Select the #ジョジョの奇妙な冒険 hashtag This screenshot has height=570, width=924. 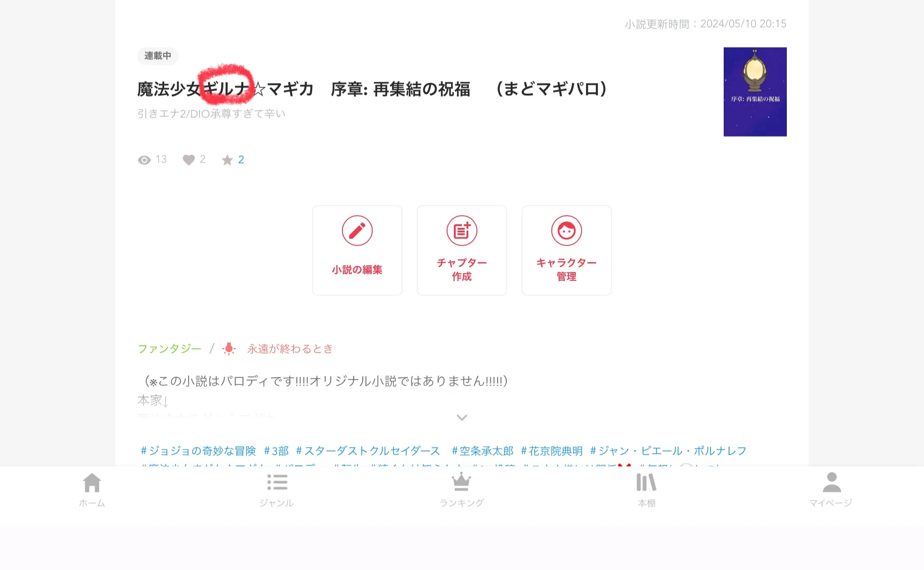point(198,451)
